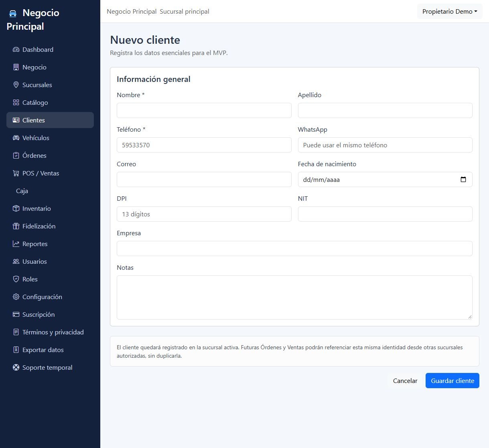Open the date picker calendar icon
Viewport: 489px width, 448px height.
(463, 179)
